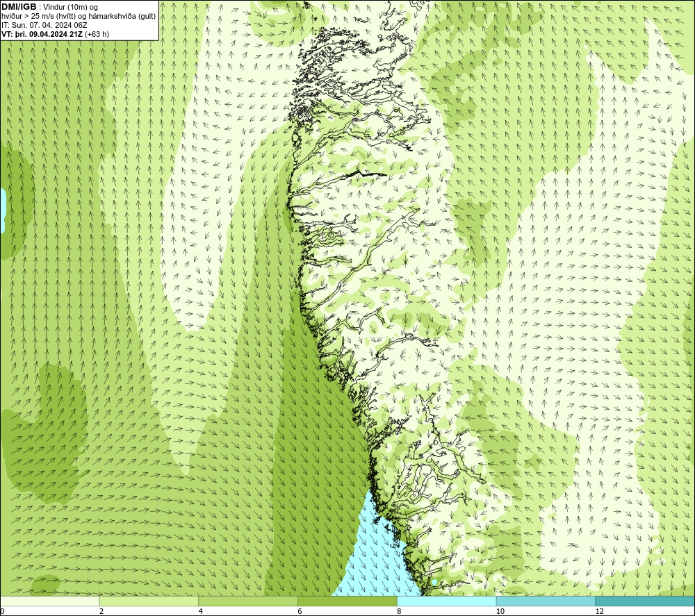Click the legend scale label '10'
Image resolution: width=695 pixels, height=616 pixels.
(500, 612)
